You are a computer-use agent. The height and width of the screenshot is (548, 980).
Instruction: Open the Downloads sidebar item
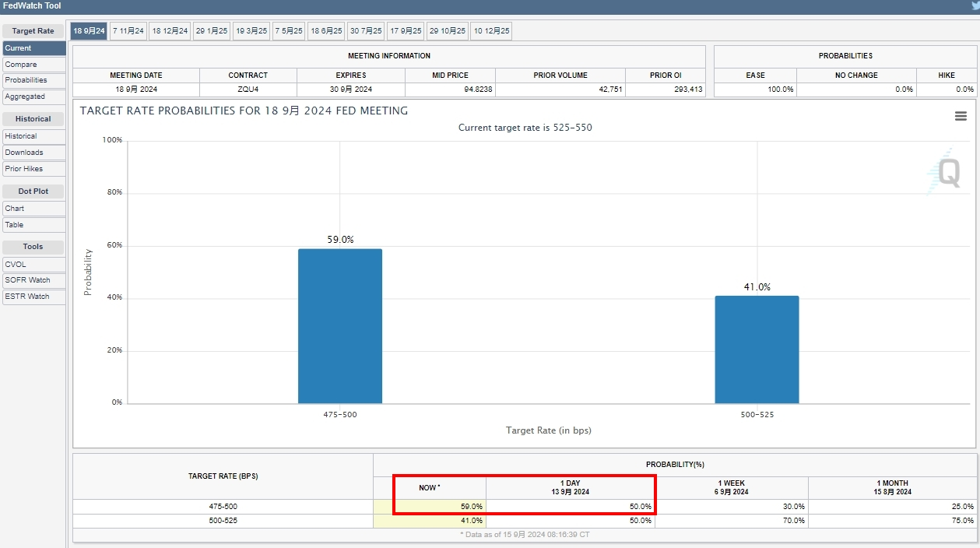33,153
